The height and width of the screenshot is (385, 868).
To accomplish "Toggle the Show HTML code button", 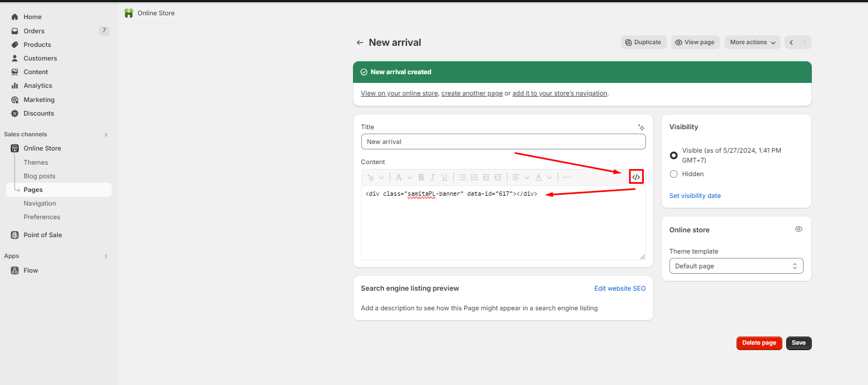I will (x=636, y=177).
